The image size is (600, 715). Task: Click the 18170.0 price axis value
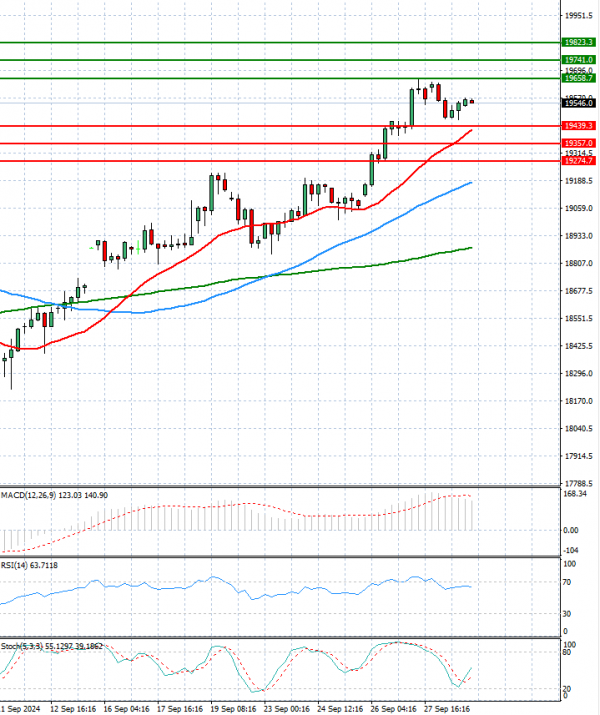pyautogui.click(x=579, y=401)
